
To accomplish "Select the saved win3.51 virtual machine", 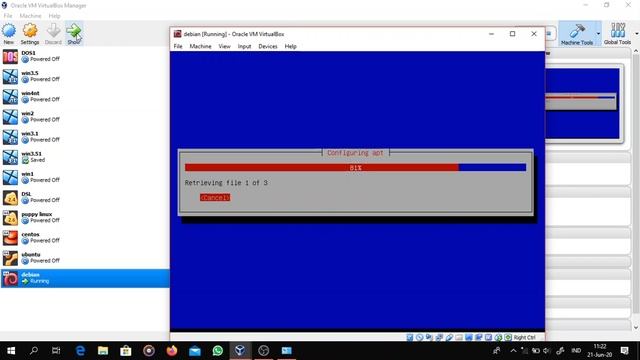I will 85,157.
